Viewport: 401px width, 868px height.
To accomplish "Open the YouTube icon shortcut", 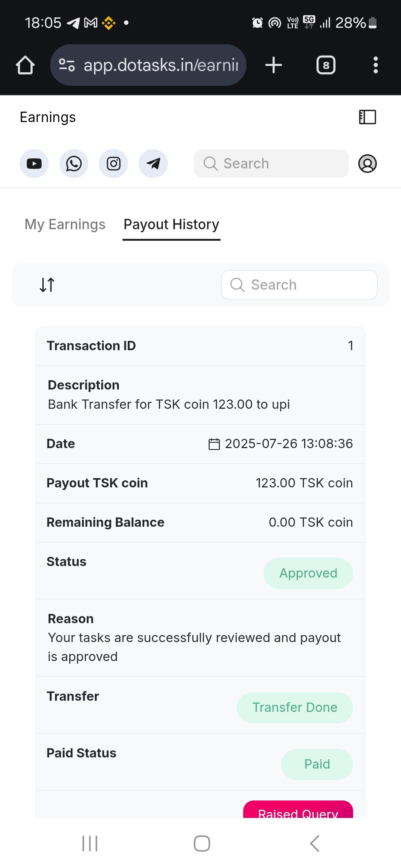I will [34, 164].
